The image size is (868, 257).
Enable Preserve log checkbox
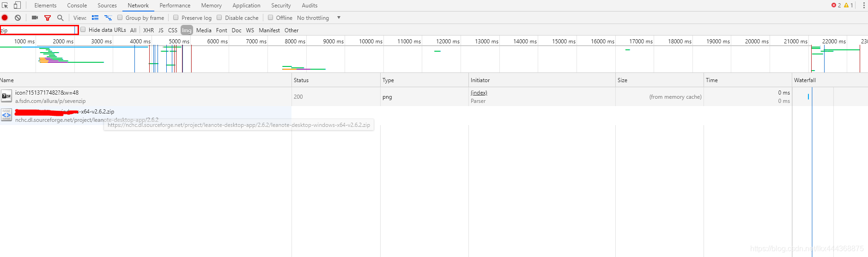[x=176, y=18]
